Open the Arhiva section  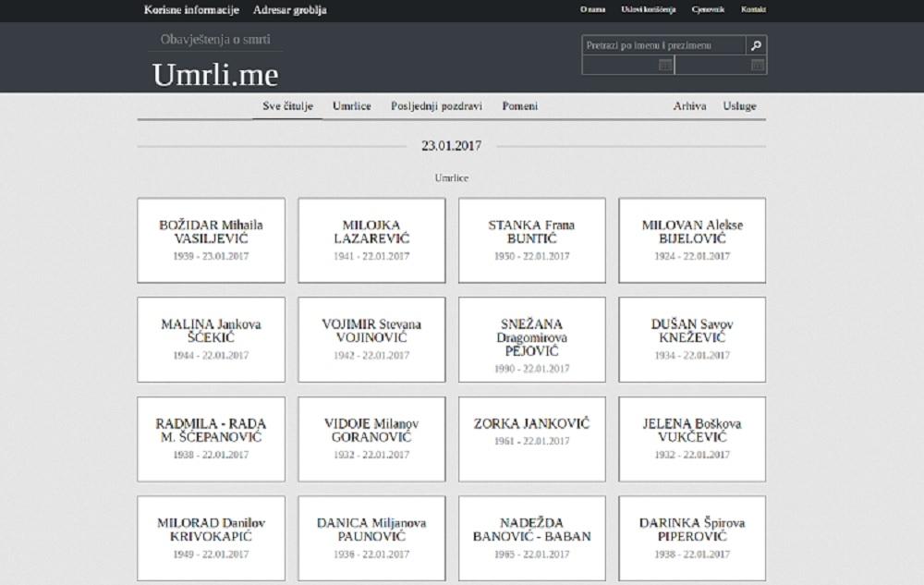point(689,106)
